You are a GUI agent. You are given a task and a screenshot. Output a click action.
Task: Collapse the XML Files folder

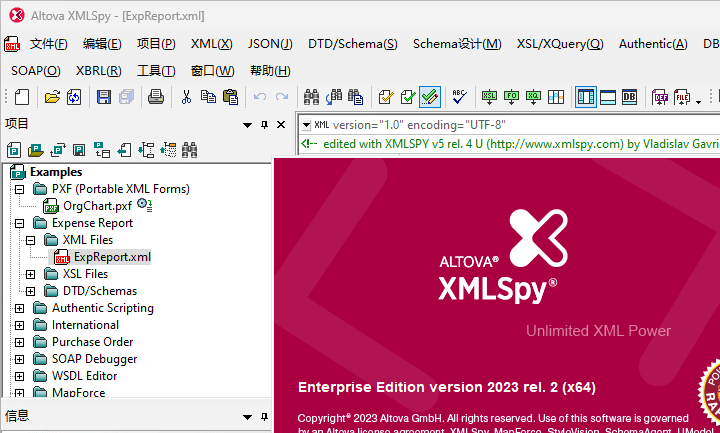(30, 240)
